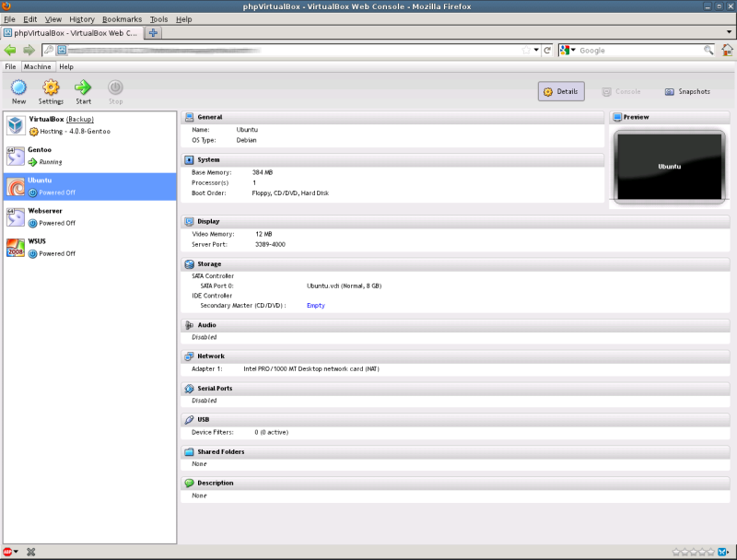Open Firefox Bookmarks menu
Screen dimensions: 737x560
coord(123,19)
